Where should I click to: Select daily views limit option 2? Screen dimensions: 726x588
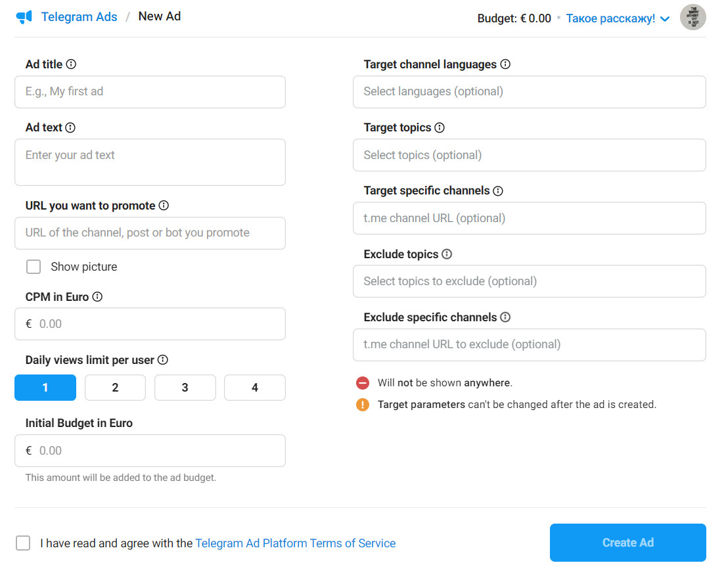(x=115, y=388)
